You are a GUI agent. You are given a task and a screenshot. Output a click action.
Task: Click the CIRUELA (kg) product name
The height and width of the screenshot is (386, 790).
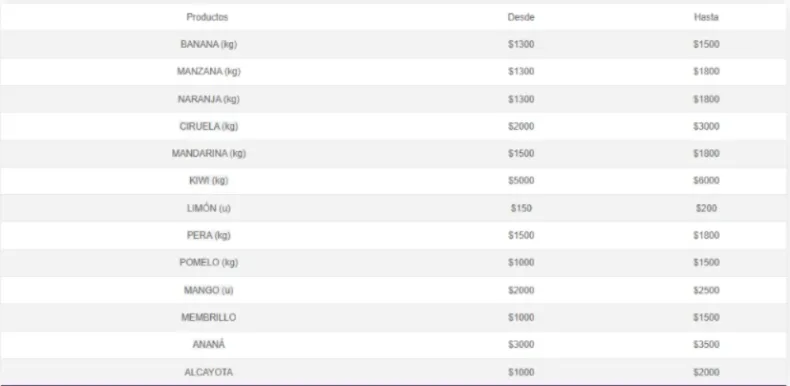209,126
